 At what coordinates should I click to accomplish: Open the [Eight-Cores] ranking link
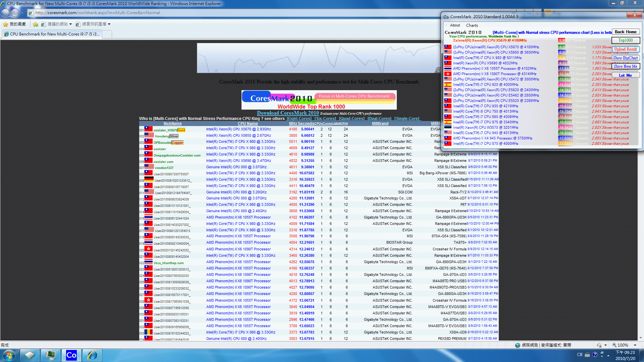click(299, 119)
